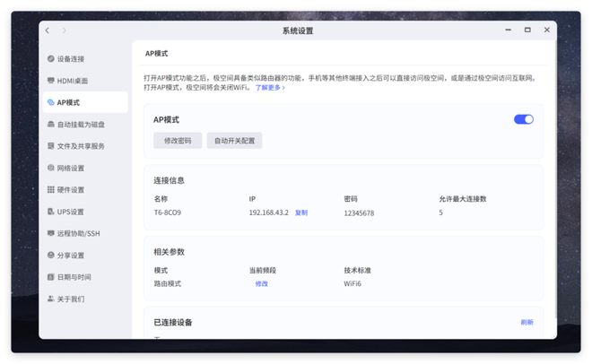Click the 修改密码 button
Viewport: 592px width, 364px height.
click(178, 141)
